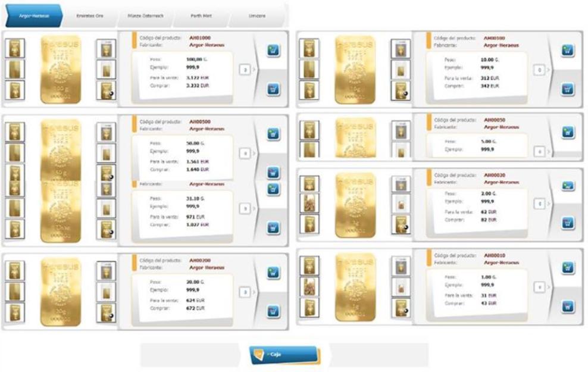Click the green-plus cart icon for AH00050
588x372 pixels.
coord(568,132)
